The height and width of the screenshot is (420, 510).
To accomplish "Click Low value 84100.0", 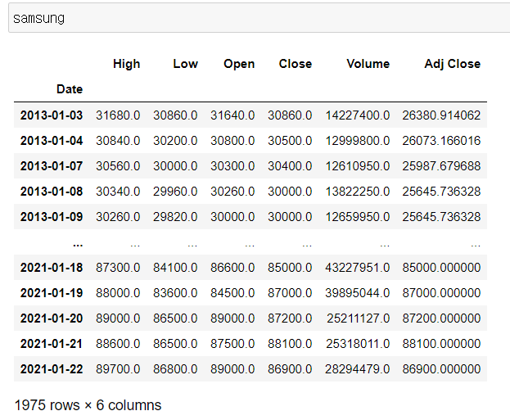I will (x=175, y=268).
